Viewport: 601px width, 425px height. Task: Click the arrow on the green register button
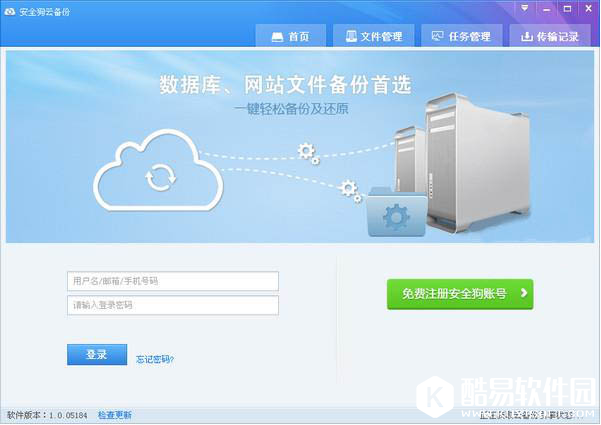click(x=524, y=293)
